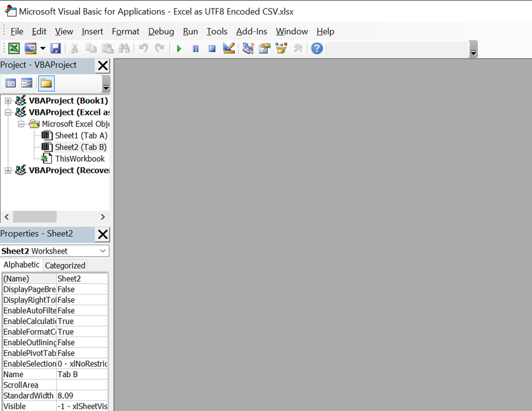Click the Name property value Tab B
The height and width of the screenshot is (411, 532).
click(x=82, y=375)
